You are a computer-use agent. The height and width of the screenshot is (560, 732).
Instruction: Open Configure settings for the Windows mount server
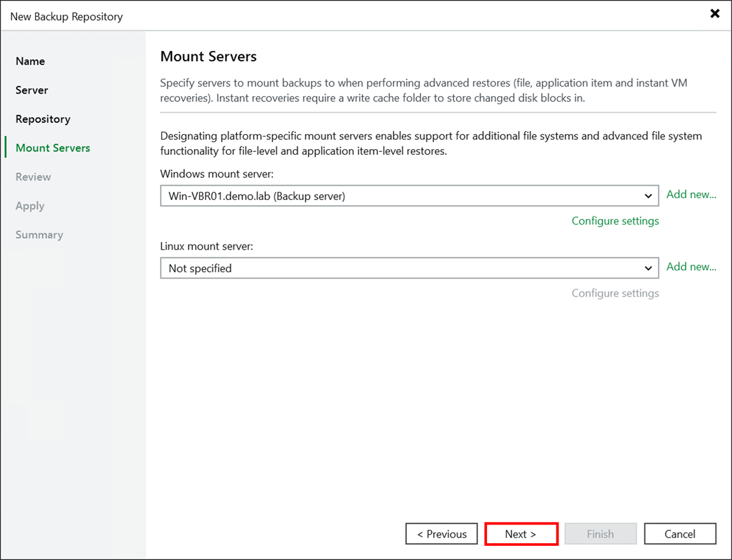pos(615,221)
